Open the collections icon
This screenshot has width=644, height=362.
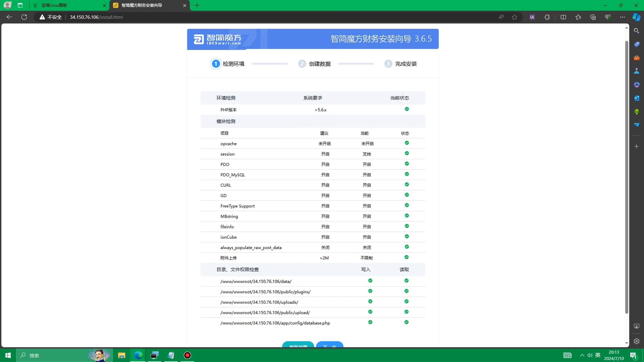click(593, 17)
